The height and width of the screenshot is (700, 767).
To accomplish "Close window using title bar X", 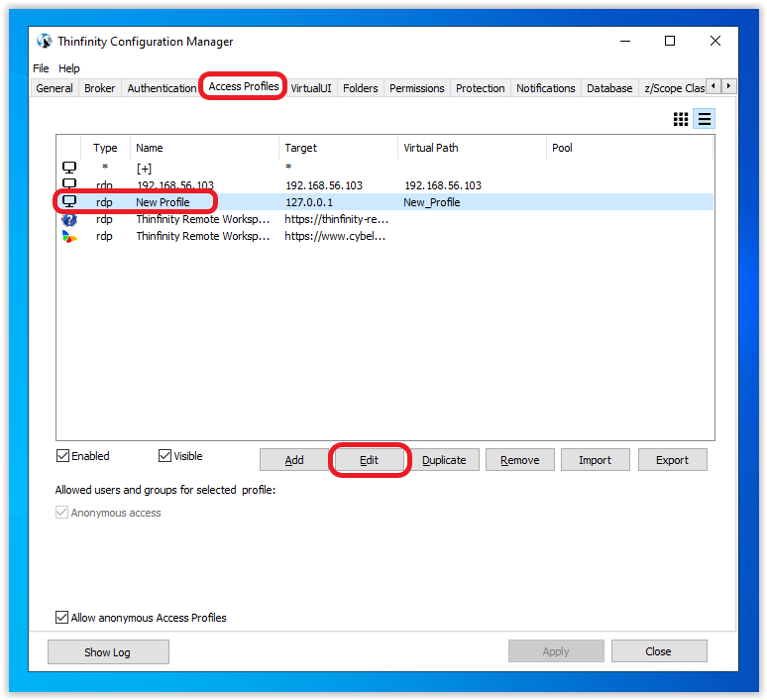I will pyautogui.click(x=715, y=41).
